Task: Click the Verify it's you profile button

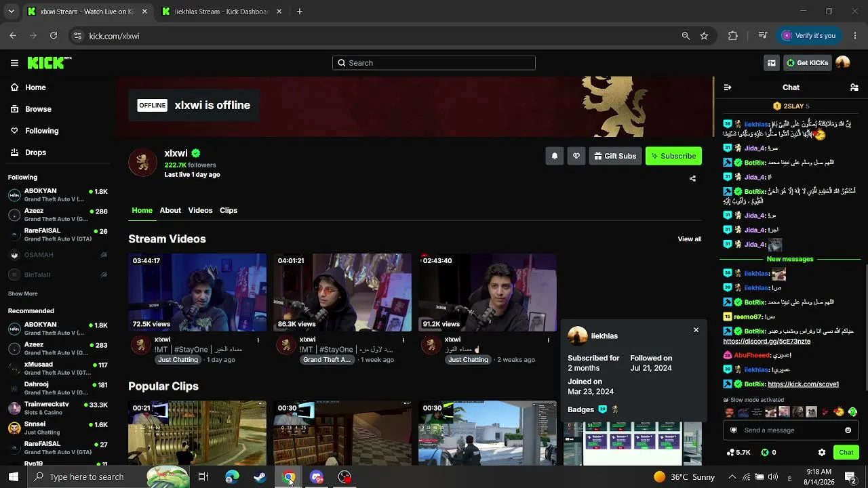Action: (809, 36)
